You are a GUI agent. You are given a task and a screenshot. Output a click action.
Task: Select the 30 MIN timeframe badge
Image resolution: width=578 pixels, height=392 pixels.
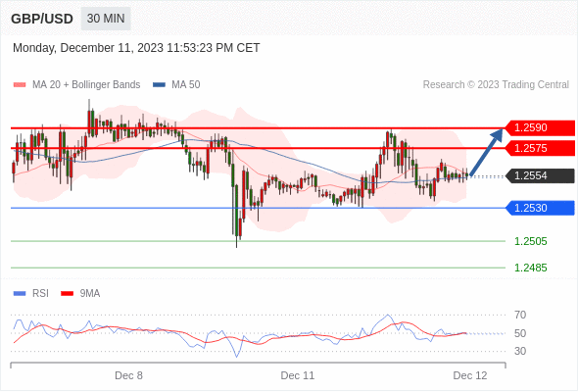[106, 19]
